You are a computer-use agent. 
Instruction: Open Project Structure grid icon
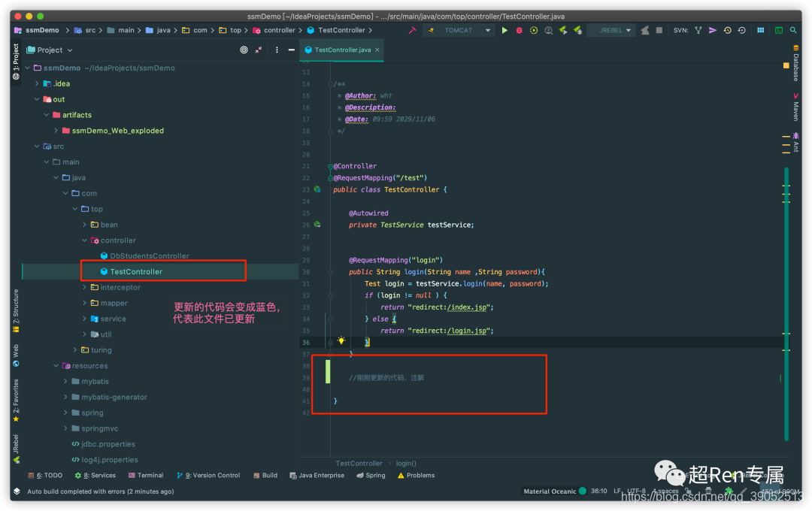tap(760, 31)
